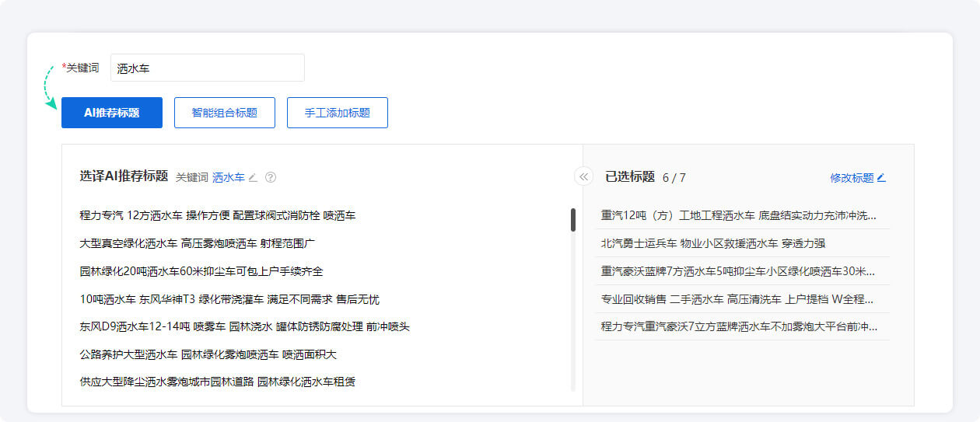Click the question mark help icon

pos(271,177)
